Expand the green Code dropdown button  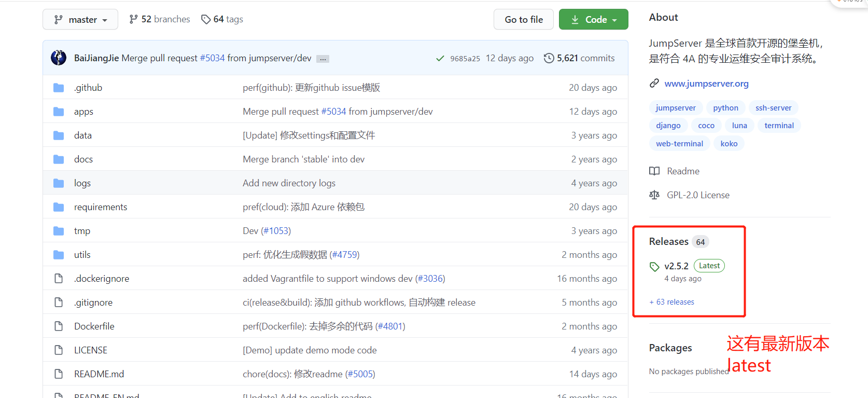click(593, 20)
